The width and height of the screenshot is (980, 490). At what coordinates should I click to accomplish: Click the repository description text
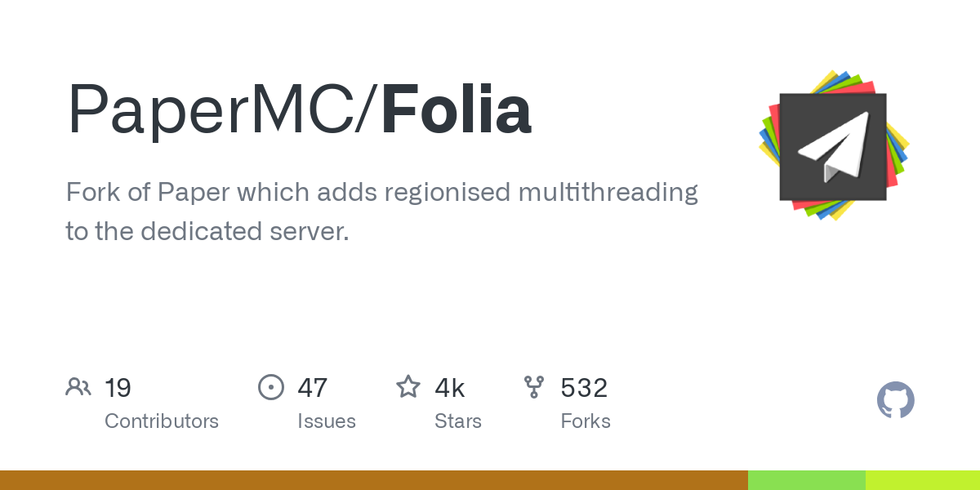[381, 212]
